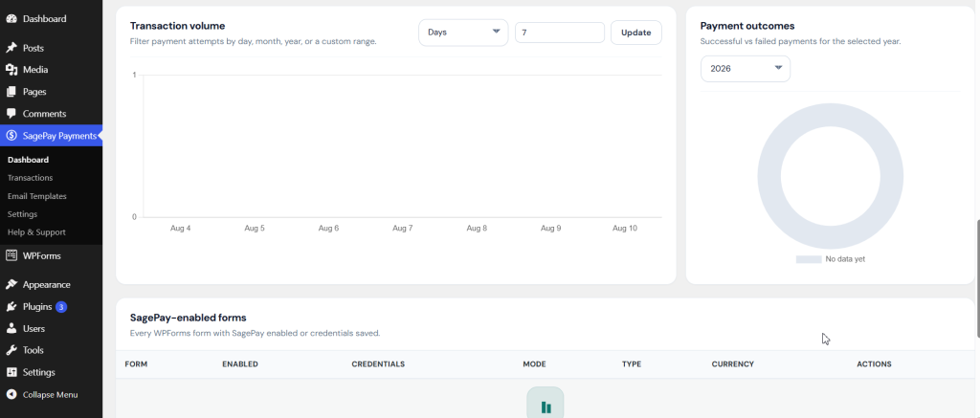Click the MODE column header
This screenshot has height=418, width=980.
coord(534,364)
